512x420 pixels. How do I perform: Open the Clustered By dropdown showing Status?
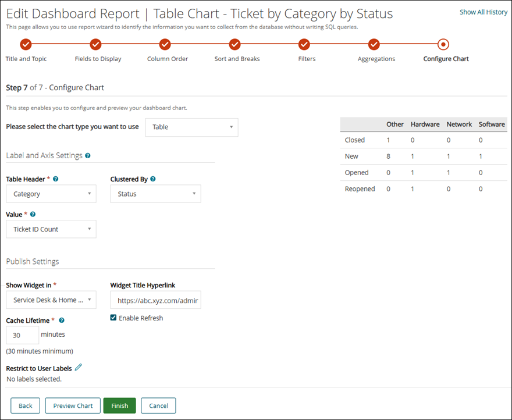tap(155, 194)
